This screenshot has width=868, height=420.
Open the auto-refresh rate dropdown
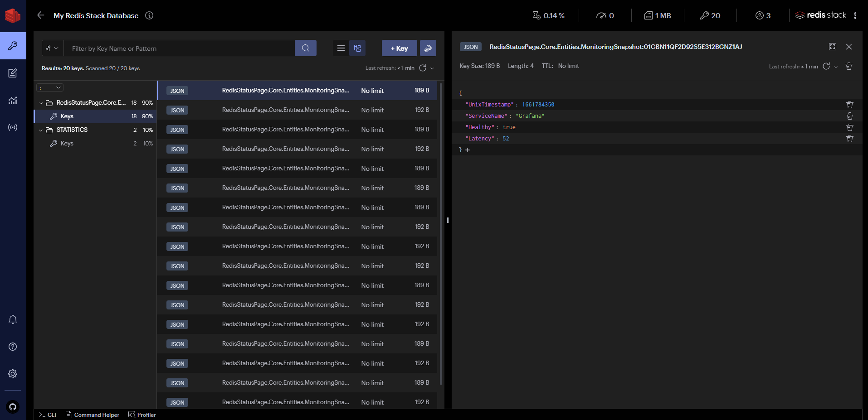432,68
